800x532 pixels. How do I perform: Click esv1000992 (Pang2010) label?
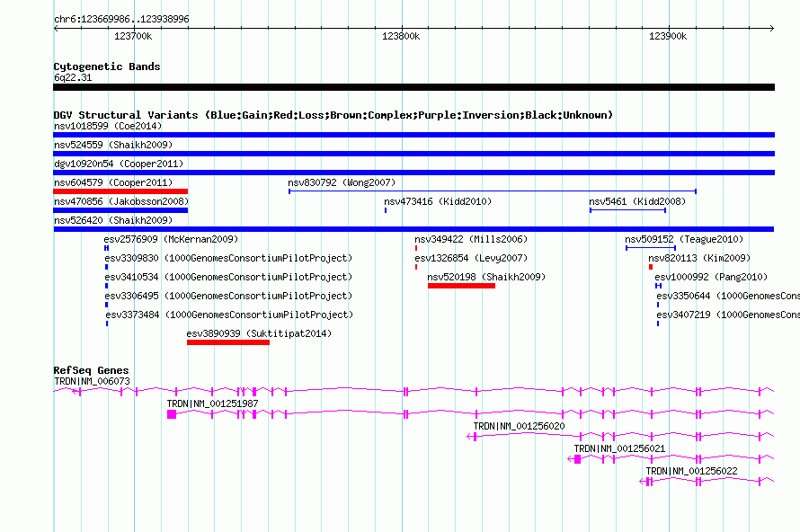711,277
